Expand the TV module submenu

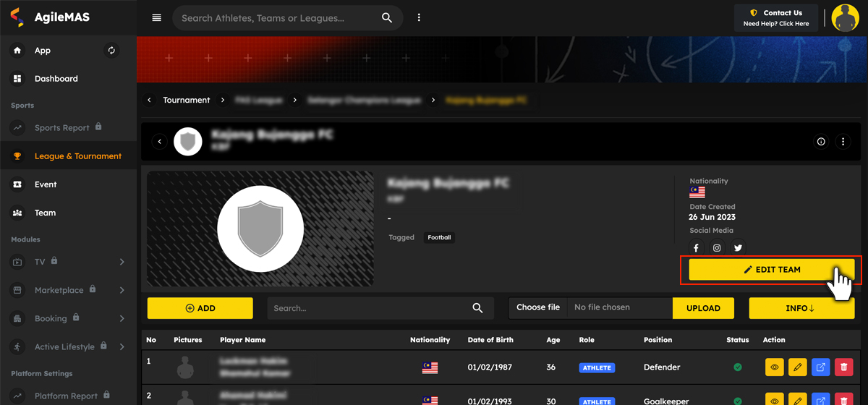click(122, 262)
